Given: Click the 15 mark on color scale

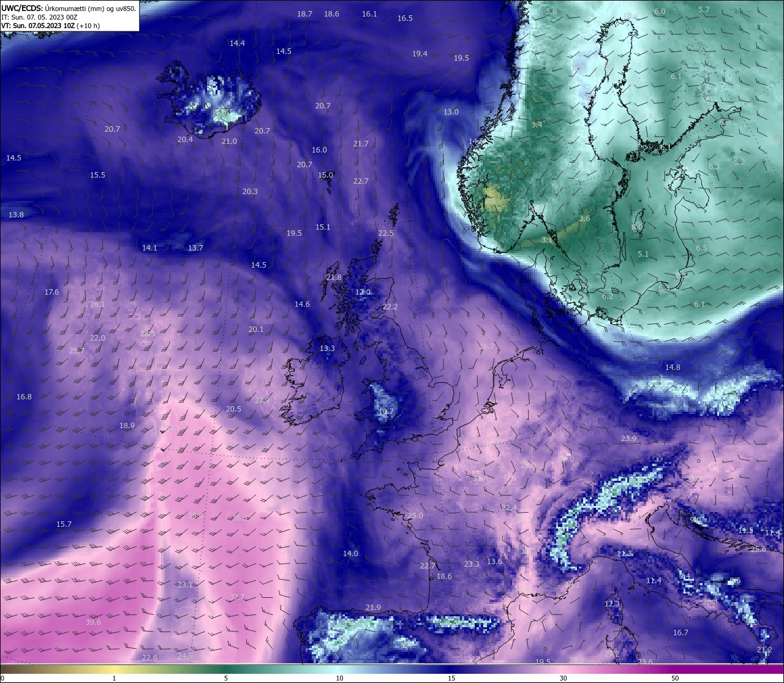Looking at the screenshot, I should pos(451,678).
